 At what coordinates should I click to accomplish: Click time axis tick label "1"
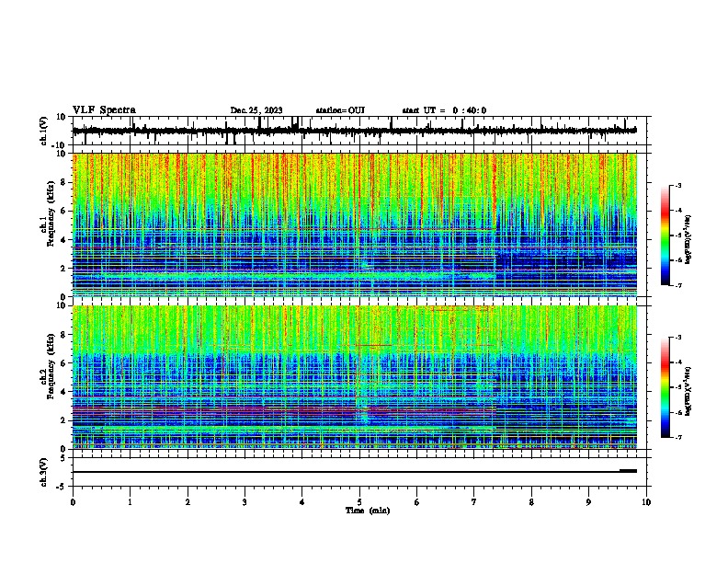pyautogui.click(x=130, y=501)
